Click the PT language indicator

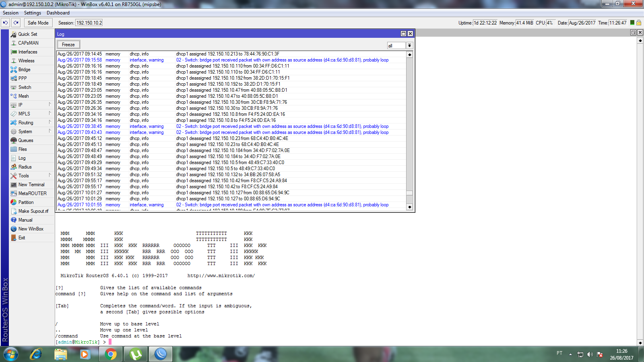coord(559,353)
